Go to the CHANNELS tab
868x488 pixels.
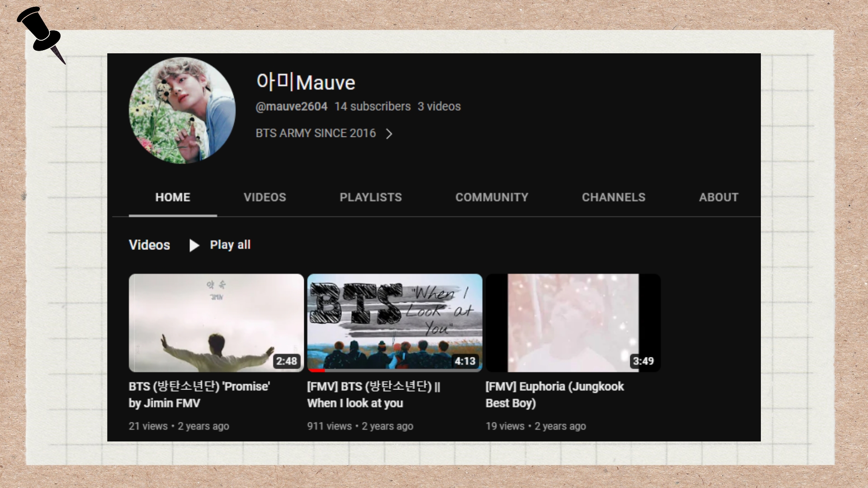click(613, 197)
